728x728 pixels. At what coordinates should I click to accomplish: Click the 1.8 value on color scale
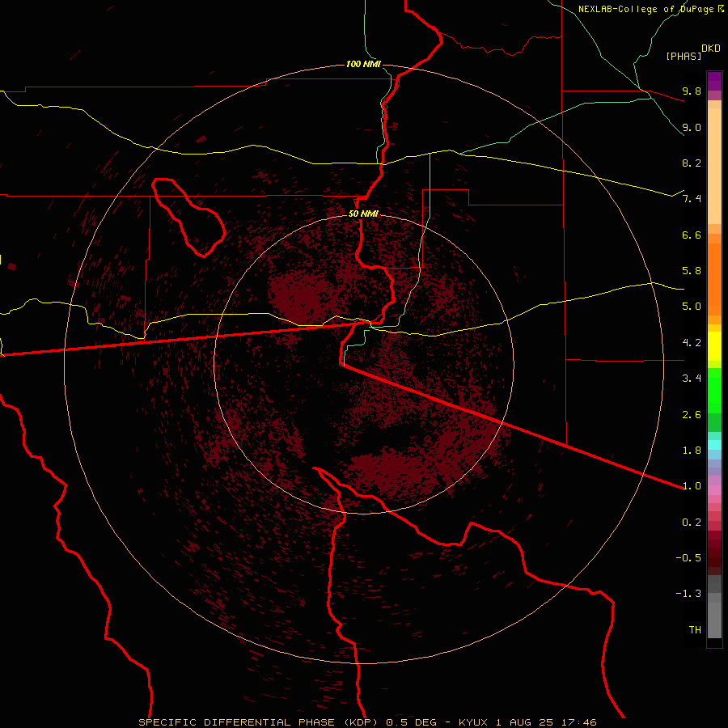(692, 451)
